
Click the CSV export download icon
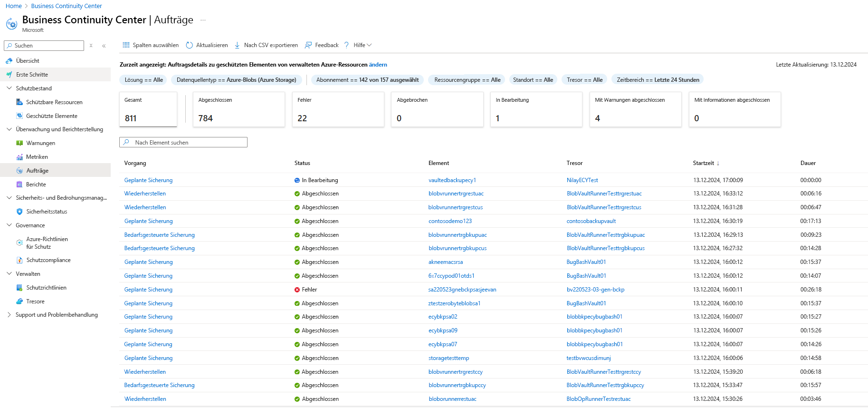coord(237,45)
